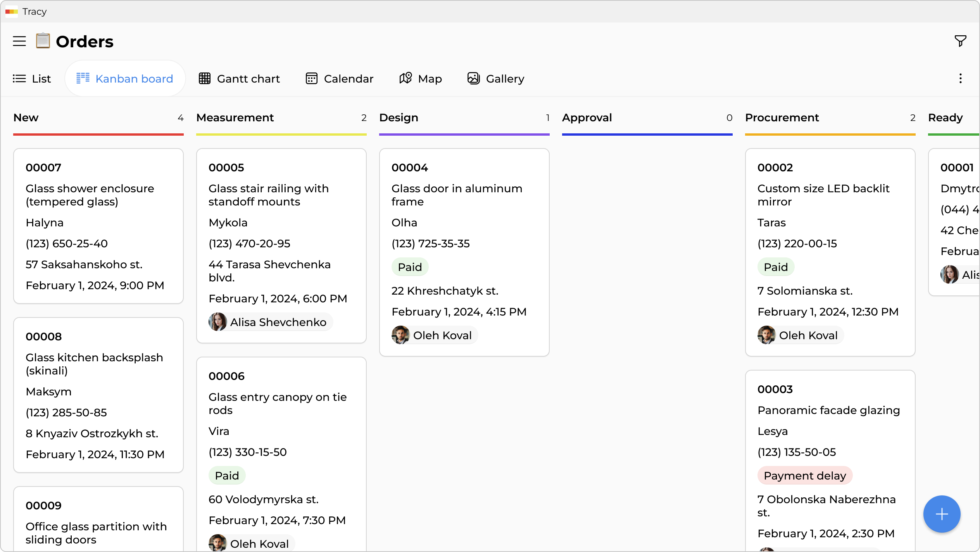Click the Paid badge on order 00004
The height and width of the screenshot is (552, 980).
pyautogui.click(x=410, y=267)
